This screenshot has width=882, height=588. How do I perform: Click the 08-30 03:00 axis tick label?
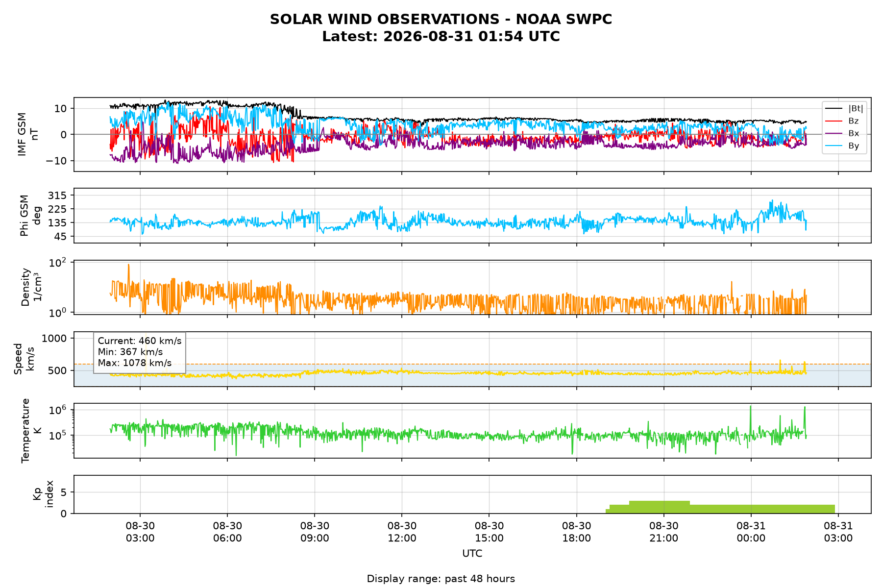(140, 532)
